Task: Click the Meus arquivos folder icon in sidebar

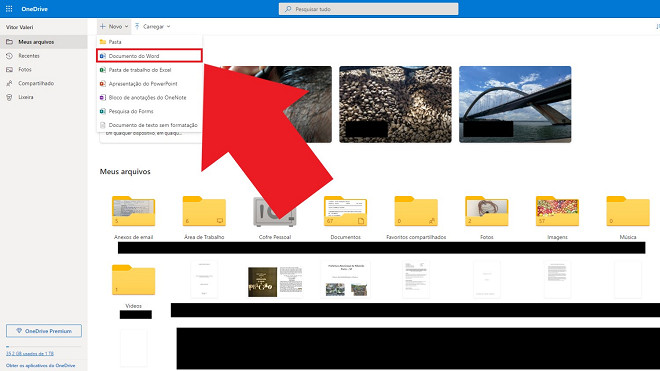Action: [9, 42]
